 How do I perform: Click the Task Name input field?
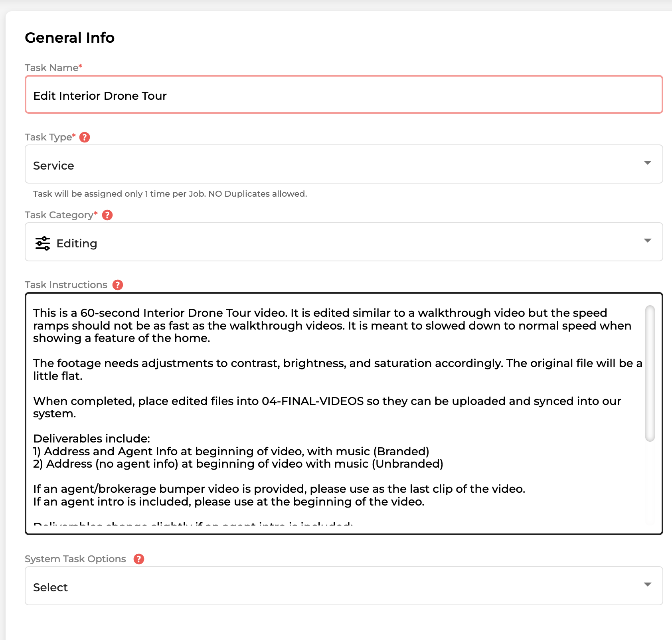click(x=344, y=95)
